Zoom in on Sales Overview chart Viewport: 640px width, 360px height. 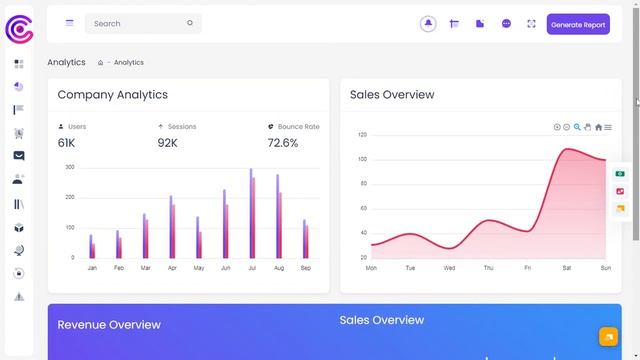pos(557,127)
